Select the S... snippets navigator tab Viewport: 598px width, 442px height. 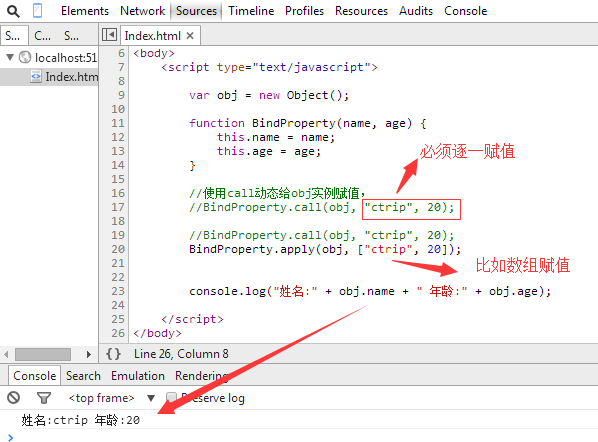(x=71, y=36)
